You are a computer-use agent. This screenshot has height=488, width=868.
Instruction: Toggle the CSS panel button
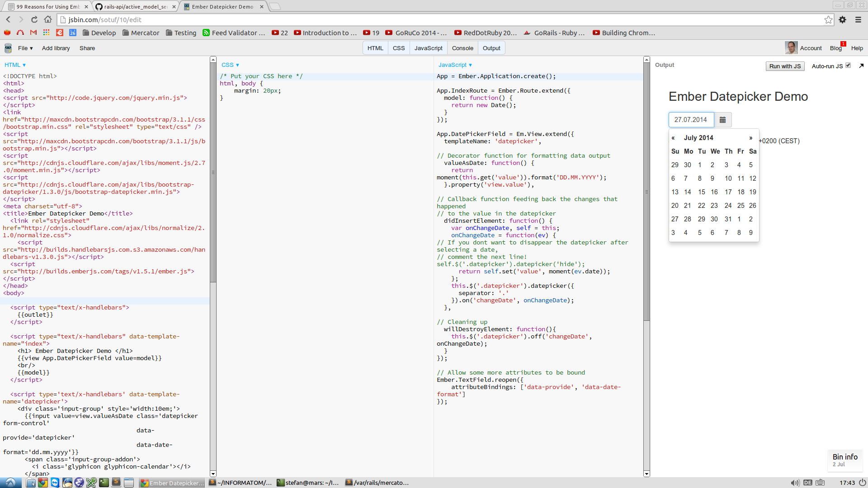pyautogui.click(x=399, y=48)
